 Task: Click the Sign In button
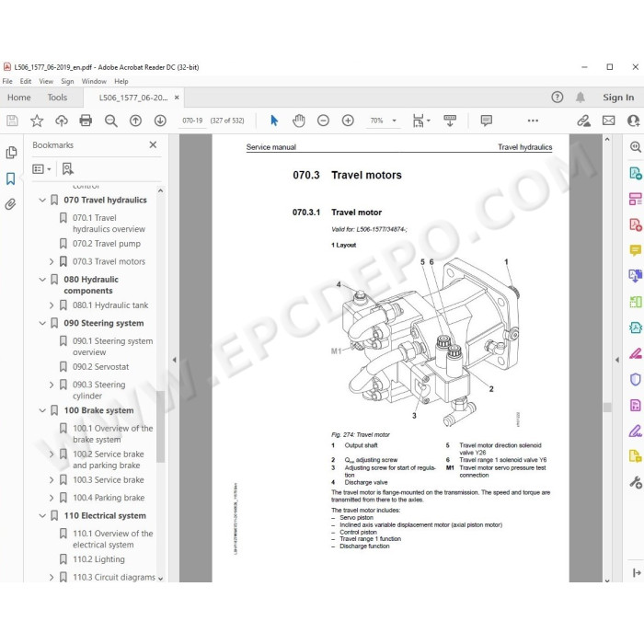pyautogui.click(x=618, y=98)
